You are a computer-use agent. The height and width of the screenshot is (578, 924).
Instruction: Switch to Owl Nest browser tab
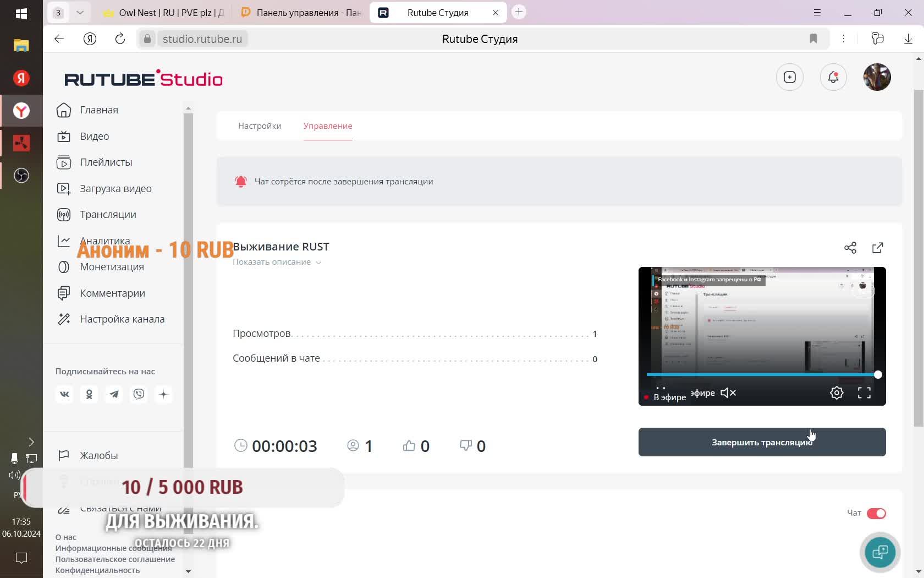click(163, 12)
